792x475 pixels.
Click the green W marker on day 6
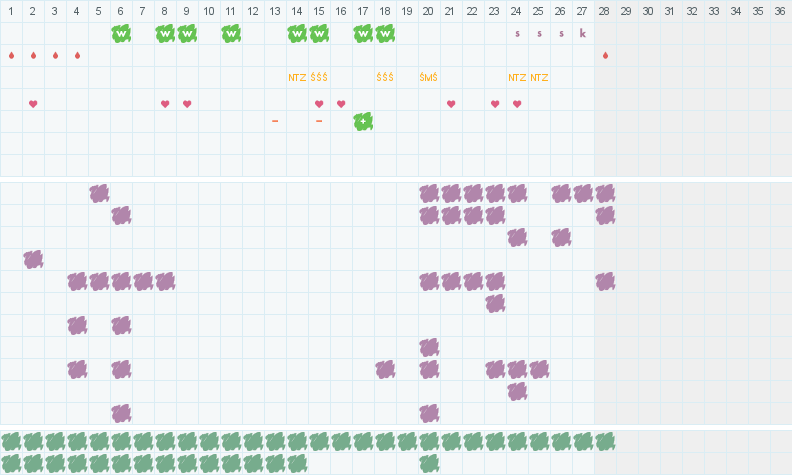(x=121, y=33)
